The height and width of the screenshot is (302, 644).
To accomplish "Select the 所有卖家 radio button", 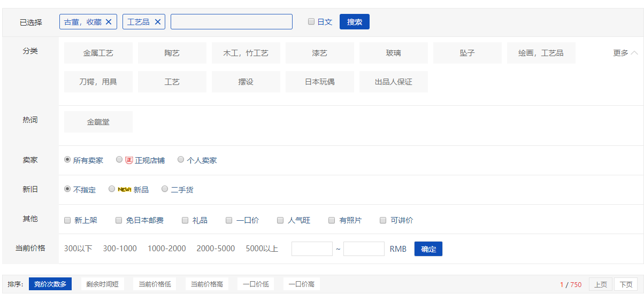I will [x=67, y=159].
